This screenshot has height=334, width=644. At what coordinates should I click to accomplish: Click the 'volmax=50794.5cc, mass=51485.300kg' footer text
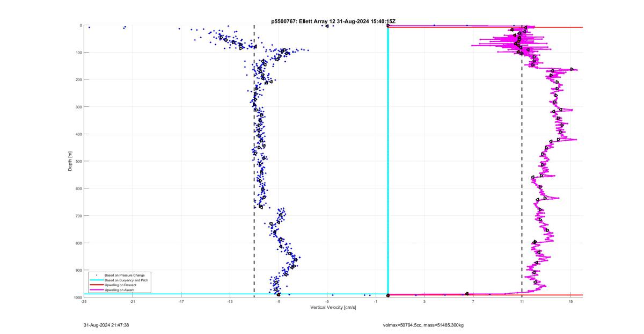pyautogui.click(x=423, y=325)
